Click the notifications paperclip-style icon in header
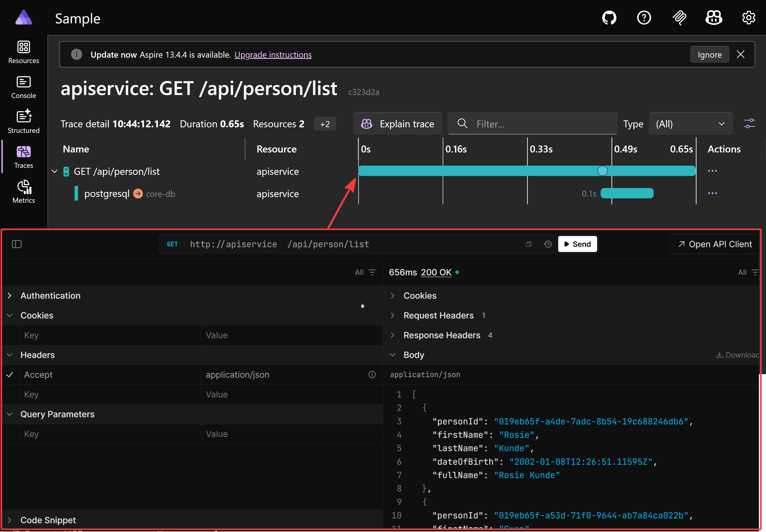 click(679, 18)
